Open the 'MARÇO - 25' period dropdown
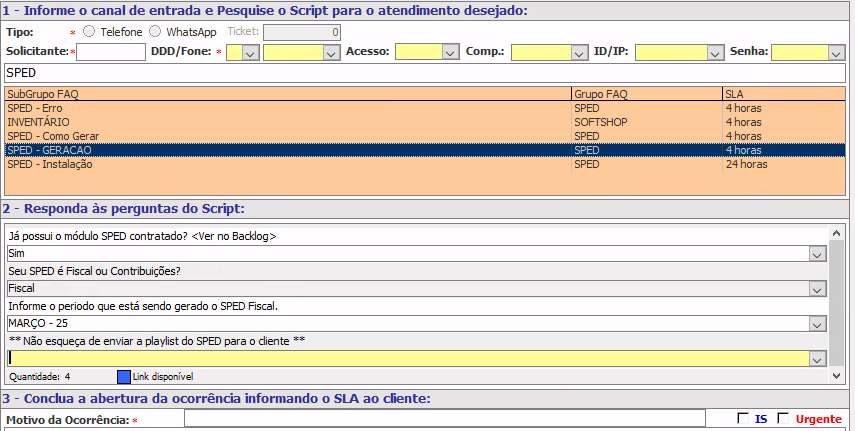Screen dimensions: 855x431 818,324
